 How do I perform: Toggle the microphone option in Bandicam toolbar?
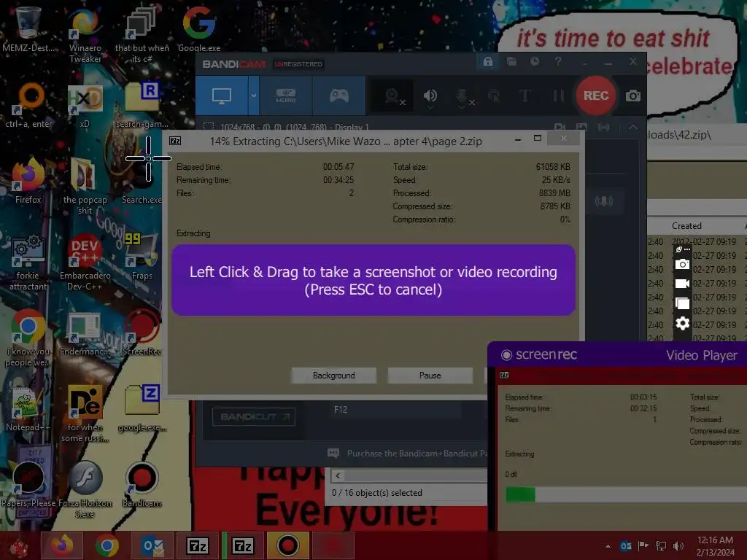click(463, 97)
